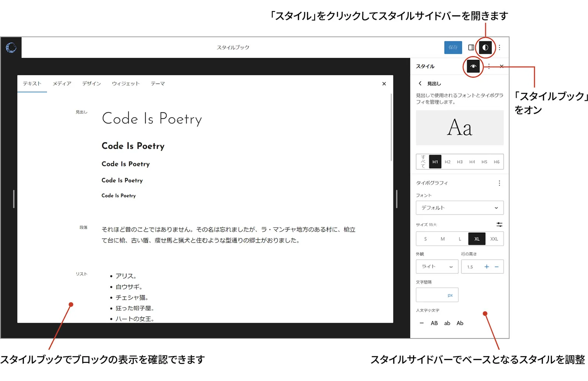Open the custom font size slider control

[499, 224]
